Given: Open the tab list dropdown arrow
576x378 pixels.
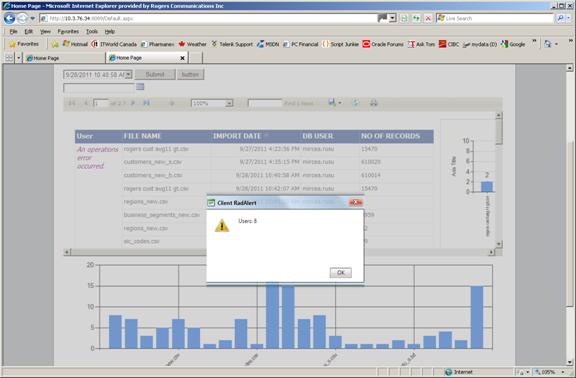Looking at the screenshot, I should (x=18, y=58).
